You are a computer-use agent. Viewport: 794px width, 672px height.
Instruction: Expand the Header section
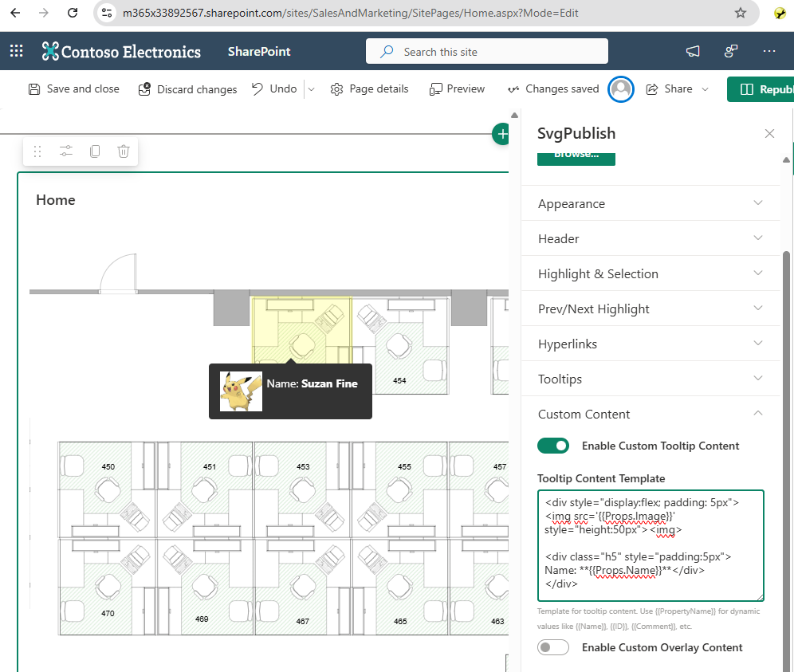point(651,238)
